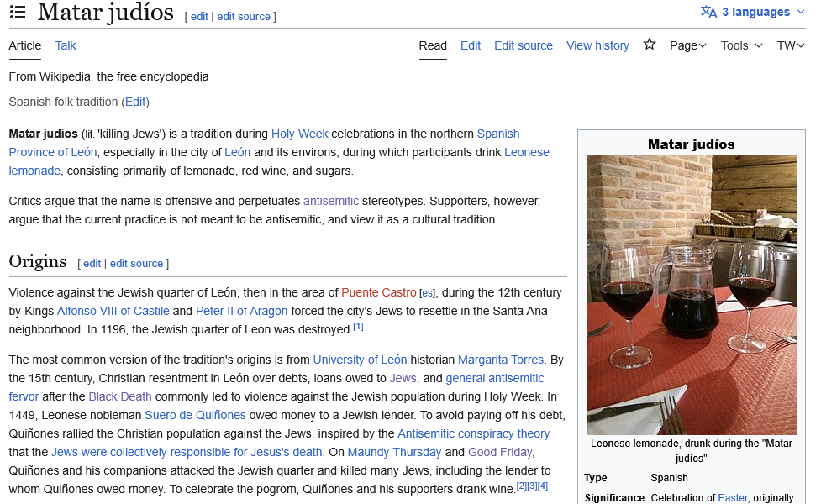Open the View history tab
The height and width of the screenshot is (504, 821).
click(597, 45)
